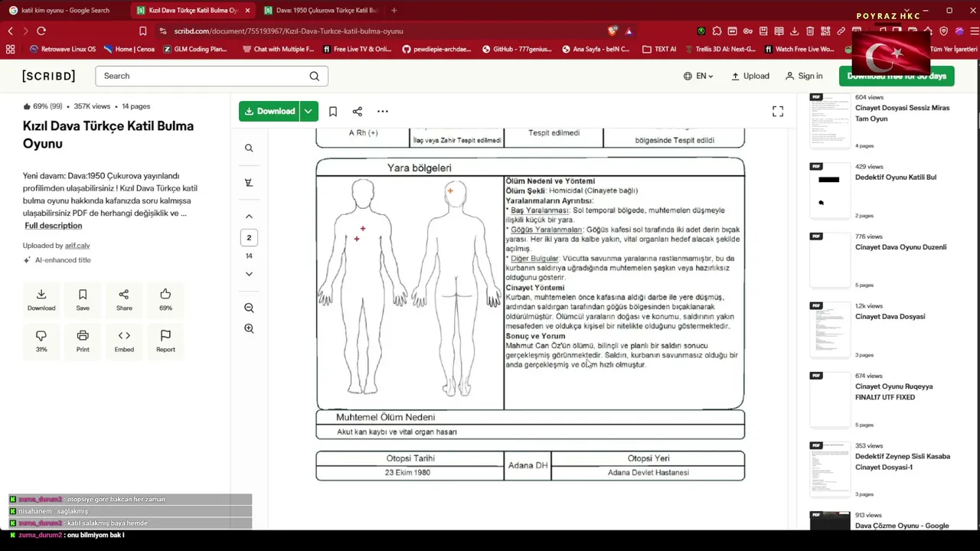Click the Upload link in header
This screenshot has height=551, width=980.
750,76
